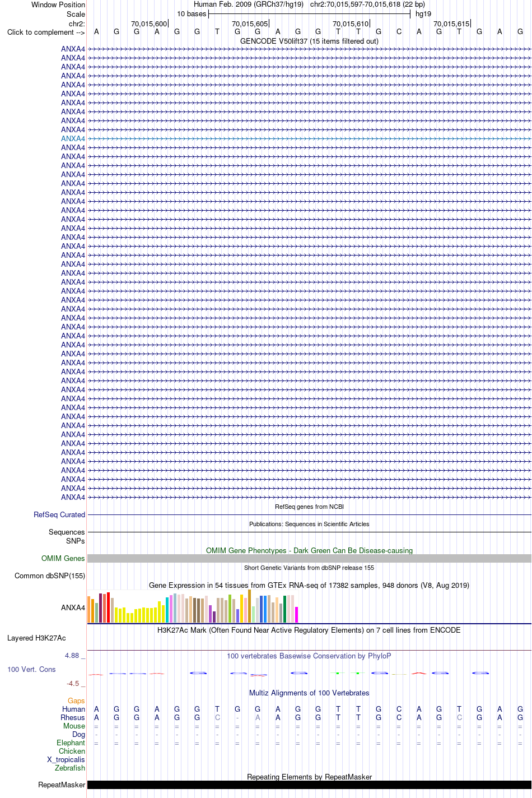The height and width of the screenshot is (798, 532).
Task: Click the 'X_tropicalis' species label
Action: click(66, 759)
